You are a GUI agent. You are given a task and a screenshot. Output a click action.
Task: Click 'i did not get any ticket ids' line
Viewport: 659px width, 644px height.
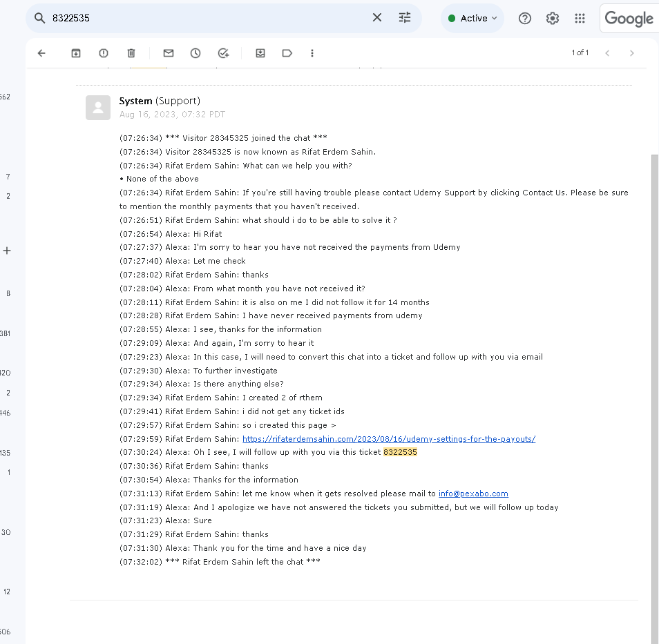(232, 411)
